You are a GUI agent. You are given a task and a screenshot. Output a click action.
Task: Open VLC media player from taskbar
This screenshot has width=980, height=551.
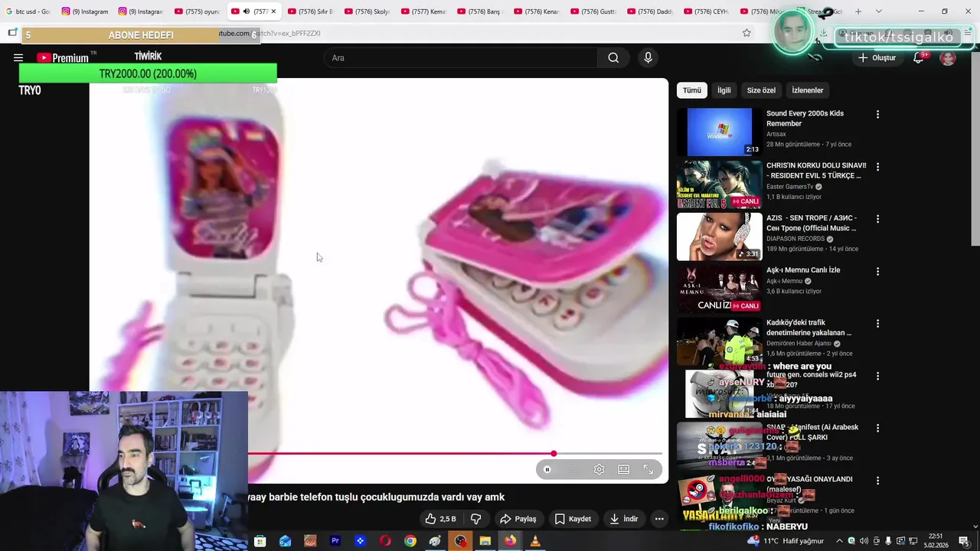tap(535, 541)
